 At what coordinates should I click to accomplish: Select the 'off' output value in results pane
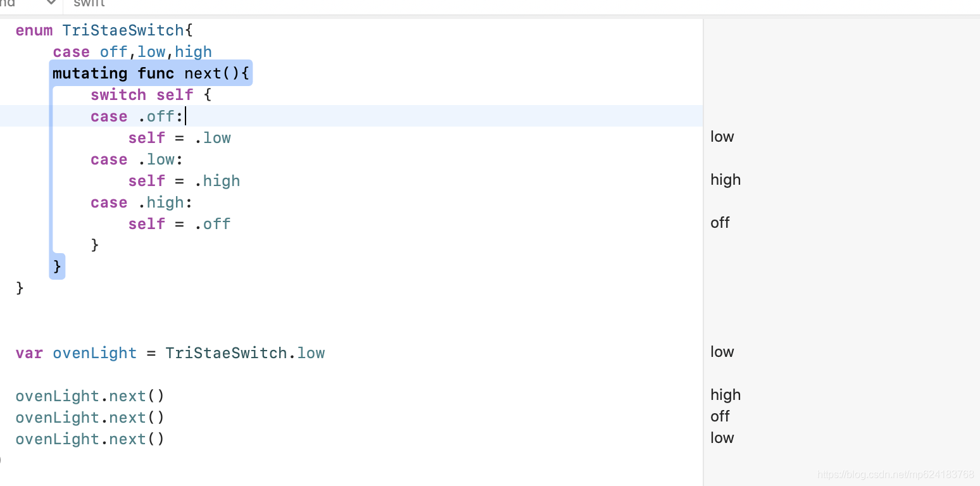pos(720,222)
